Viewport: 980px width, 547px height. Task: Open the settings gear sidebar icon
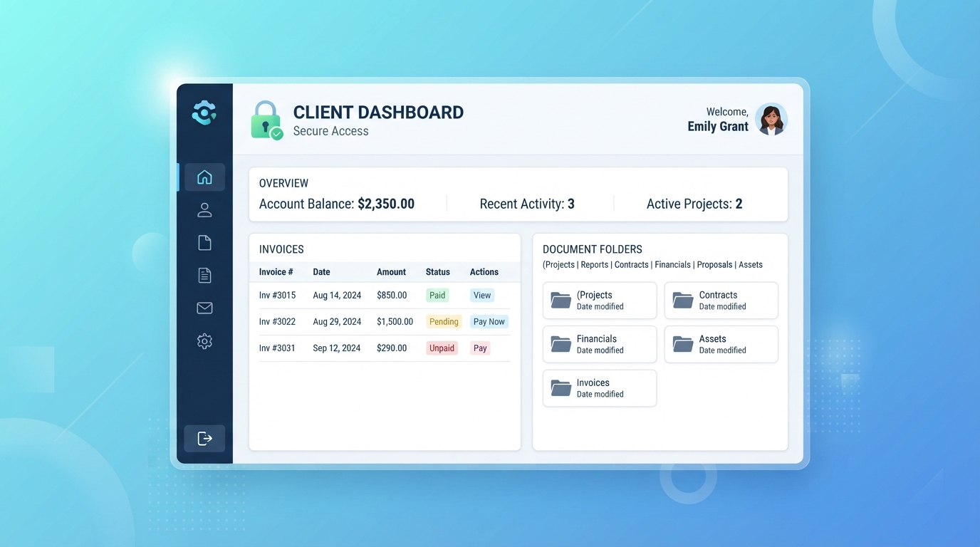(204, 341)
